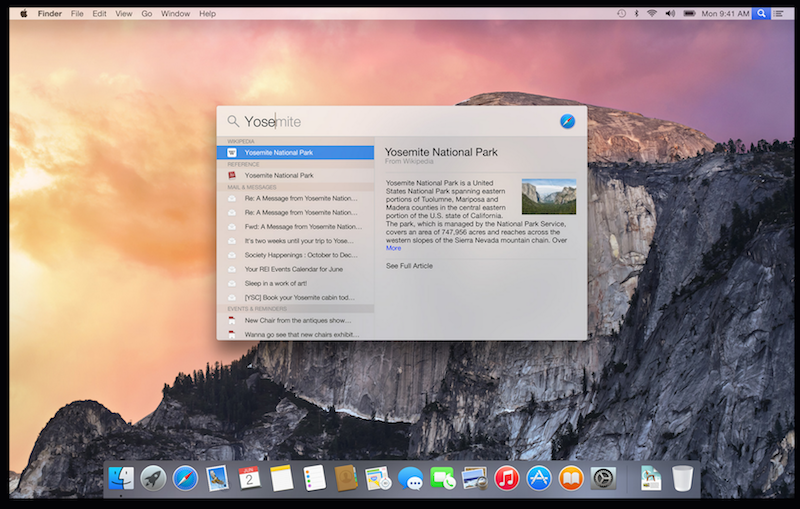Click the Safari compass icon in Spotlight
The height and width of the screenshot is (509, 800).
coord(567,121)
